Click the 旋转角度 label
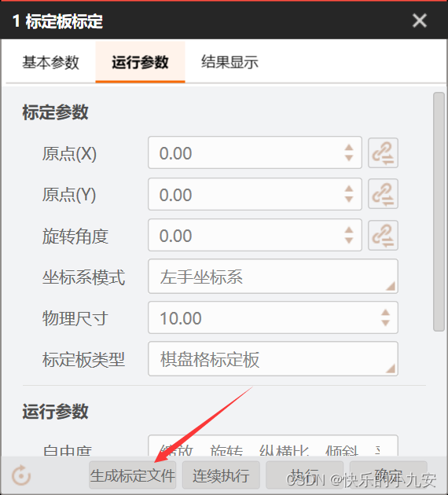This screenshot has height=495, width=448. tap(75, 236)
